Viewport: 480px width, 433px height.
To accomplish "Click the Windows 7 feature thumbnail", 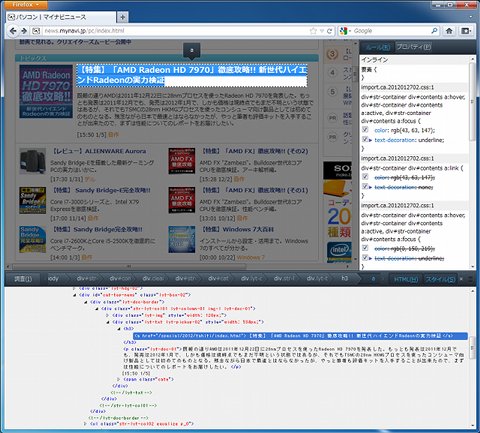I will 182,239.
